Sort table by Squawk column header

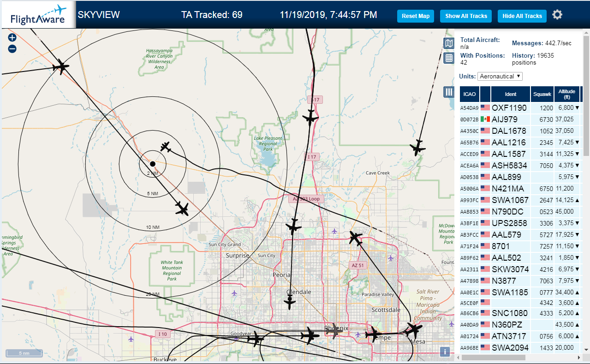(x=542, y=94)
